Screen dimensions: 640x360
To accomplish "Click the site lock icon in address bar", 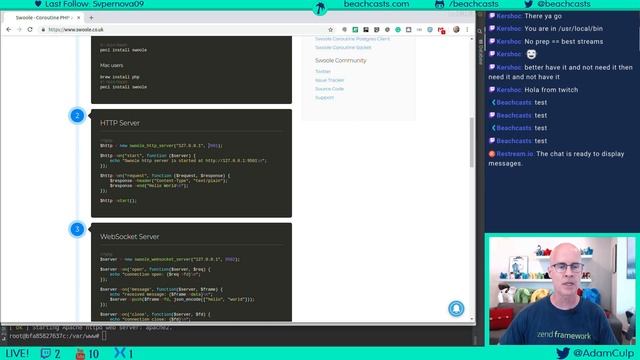I will click(43, 29).
